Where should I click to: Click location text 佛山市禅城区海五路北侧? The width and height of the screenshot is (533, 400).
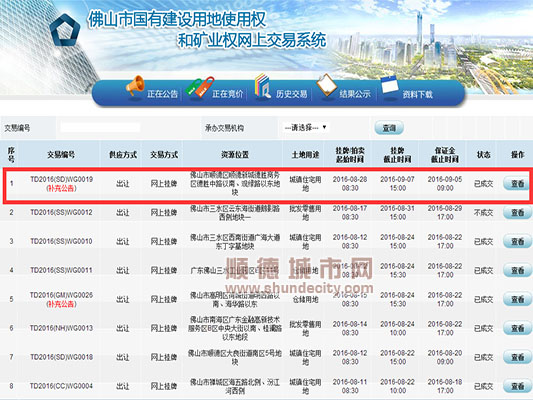[235, 386]
